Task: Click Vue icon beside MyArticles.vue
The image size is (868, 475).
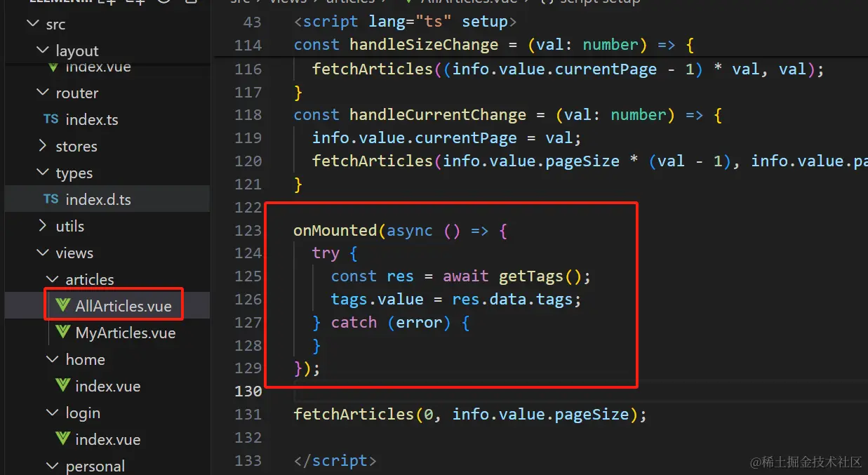Action: tap(63, 333)
